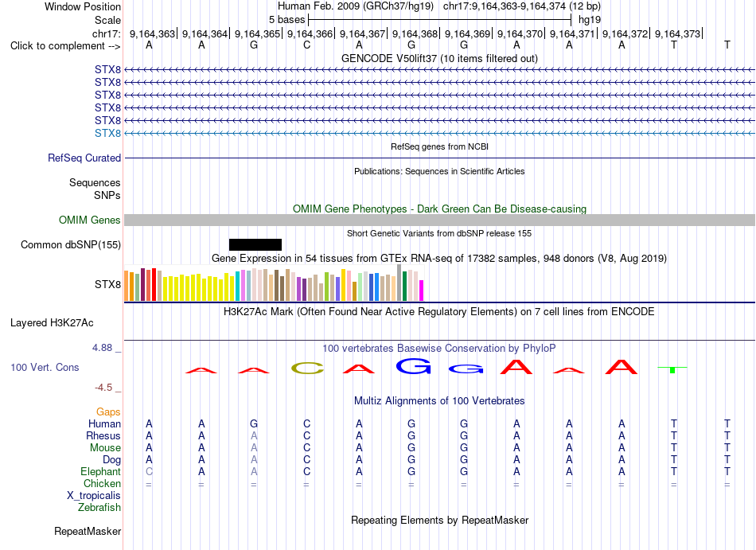756x550 pixels.
Task: Open the GENCODE V50lift37 track title
Action: pos(439,58)
